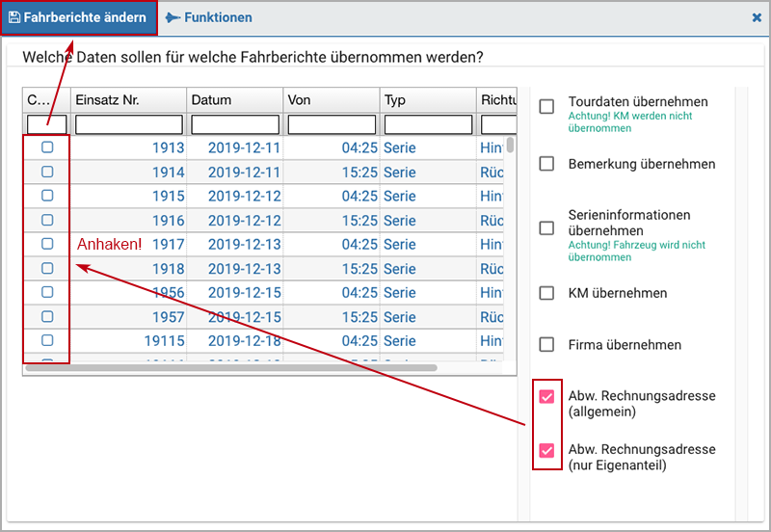Sort by the Typ column header
The image size is (771, 532).
(428, 100)
